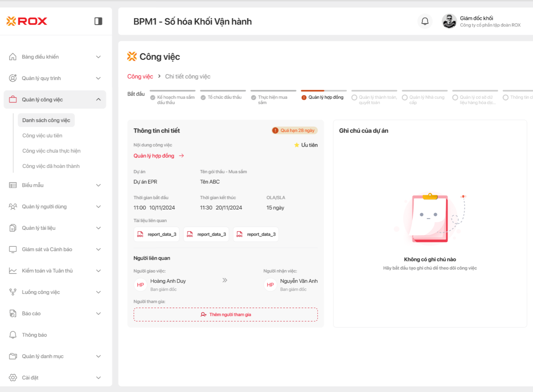Click Thêm người tham gia button

225,315
